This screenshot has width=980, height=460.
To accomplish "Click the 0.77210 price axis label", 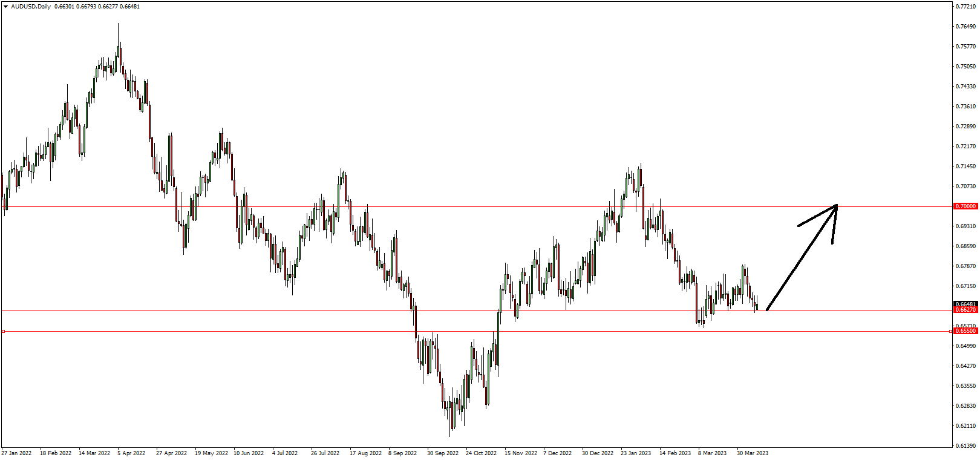I will pyautogui.click(x=965, y=7).
